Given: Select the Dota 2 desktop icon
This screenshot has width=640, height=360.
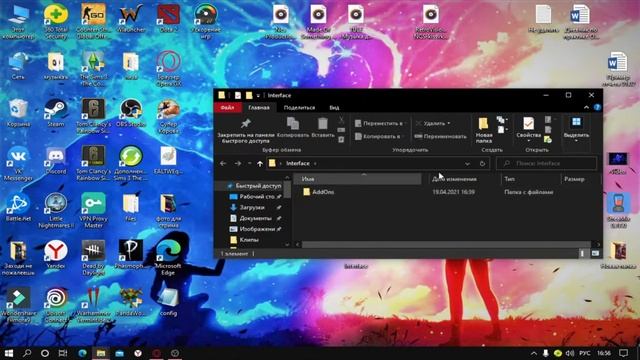Looking at the screenshot, I should coord(168,20).
